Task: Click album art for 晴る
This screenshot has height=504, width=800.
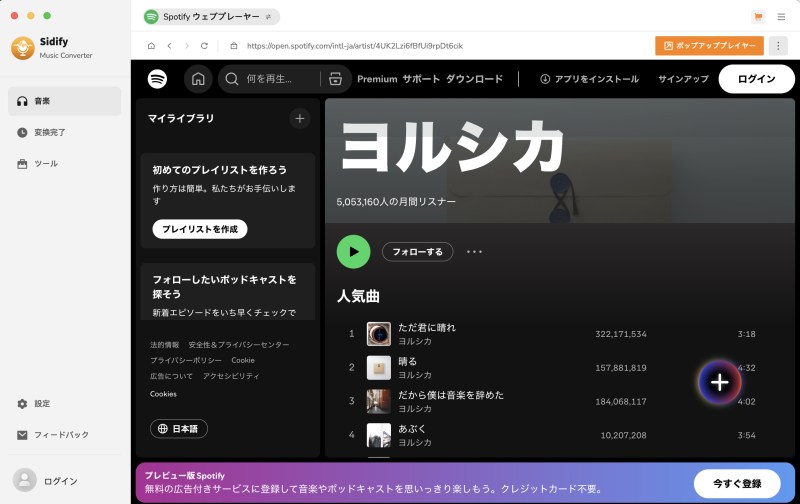Action: (x=379, y=368)
